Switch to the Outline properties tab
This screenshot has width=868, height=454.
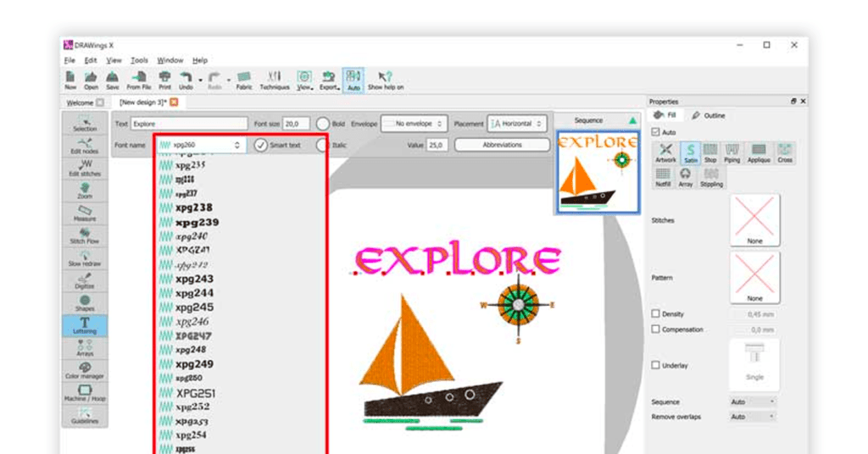709,115
